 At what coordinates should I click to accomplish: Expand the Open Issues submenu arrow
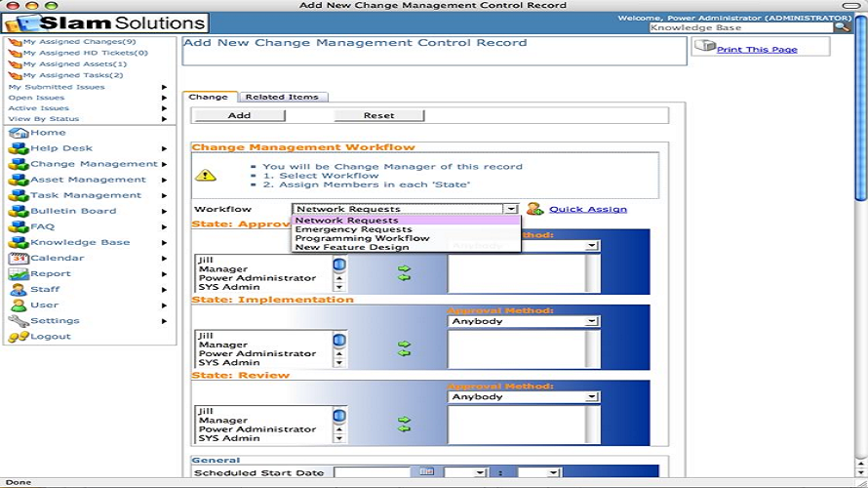pyautogui.click(x=164, y=98)
